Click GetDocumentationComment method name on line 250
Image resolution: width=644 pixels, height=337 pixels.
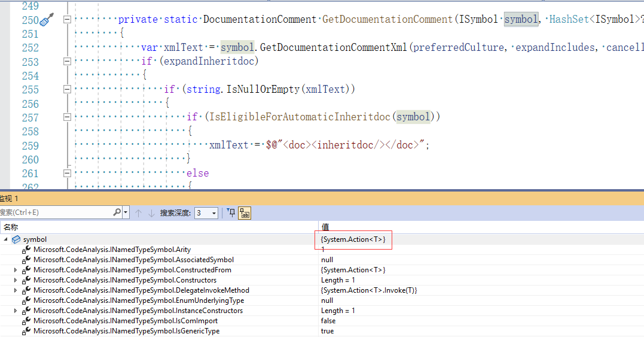(x=387, y=19)
